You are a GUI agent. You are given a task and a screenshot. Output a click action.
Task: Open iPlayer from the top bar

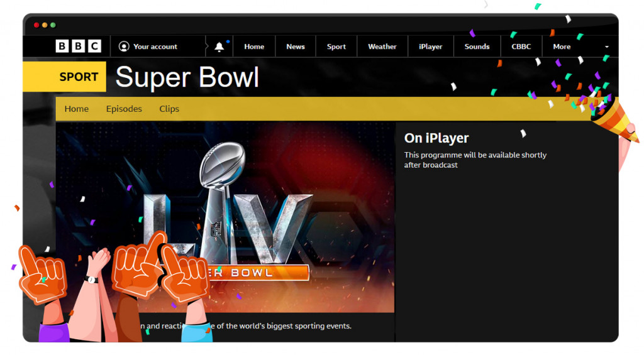(x=430, y=46)
